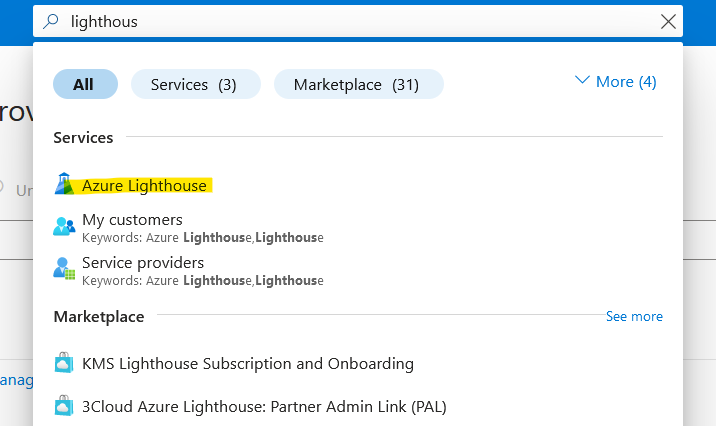Click the search magnifier icon
Image resolution: width=716 pixels, height=426 pixels.
(51, 21)
